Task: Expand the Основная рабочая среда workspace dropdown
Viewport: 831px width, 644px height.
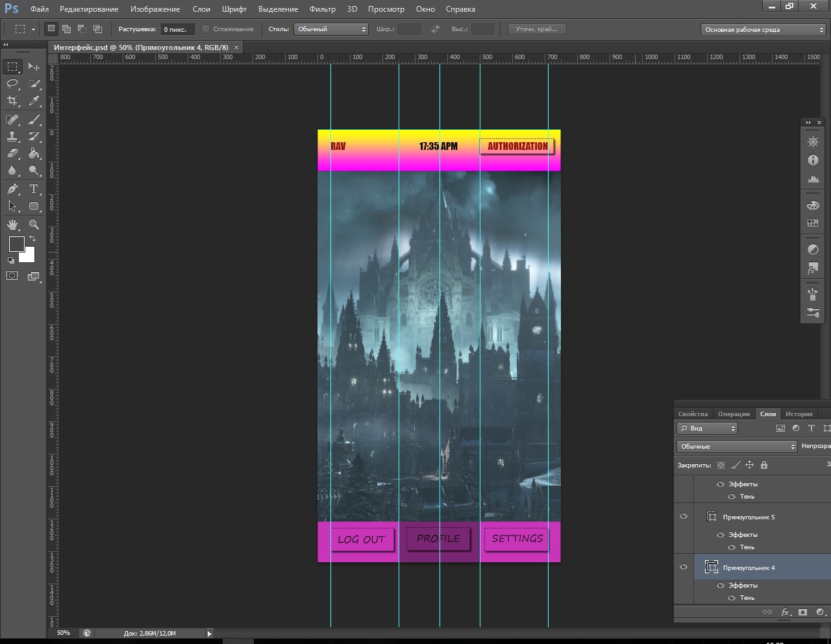Action: point(763,30)
